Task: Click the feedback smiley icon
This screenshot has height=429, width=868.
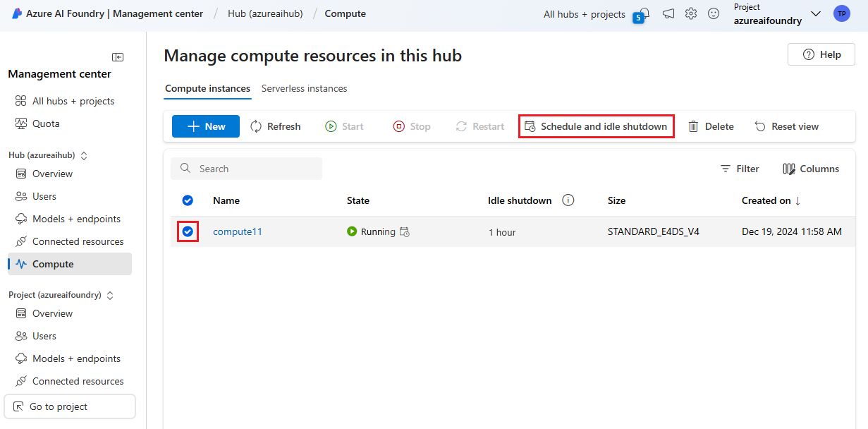Action: point(714,13)
